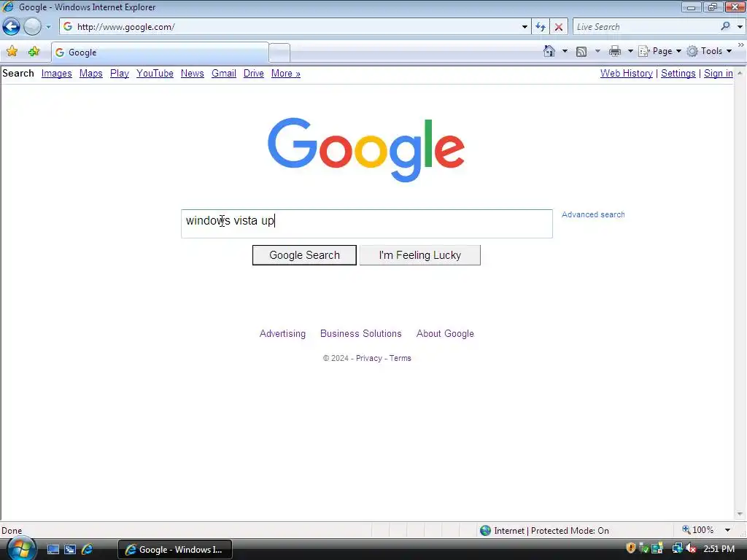Open the Web History link
Viewport: 747px width, 560px height.
(x=627, y=74)
